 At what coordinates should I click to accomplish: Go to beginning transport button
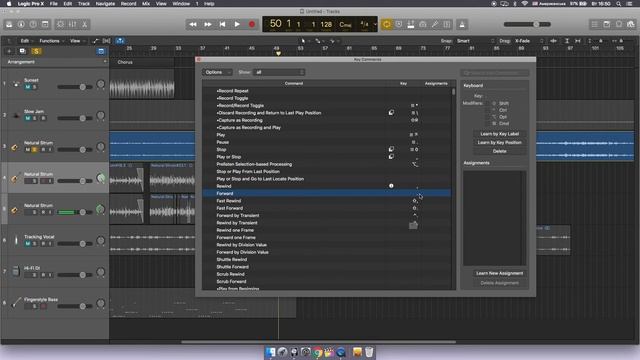pos(222,24)
